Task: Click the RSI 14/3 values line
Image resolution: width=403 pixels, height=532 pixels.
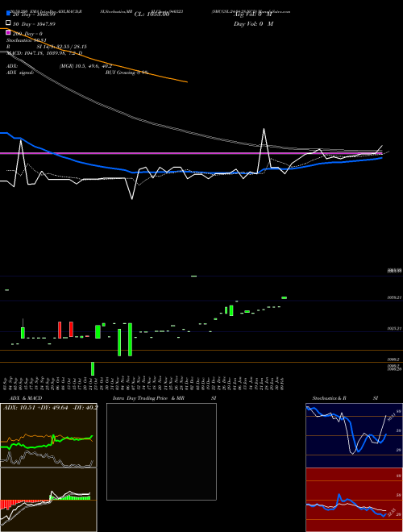Action: (x=47, y=47)
